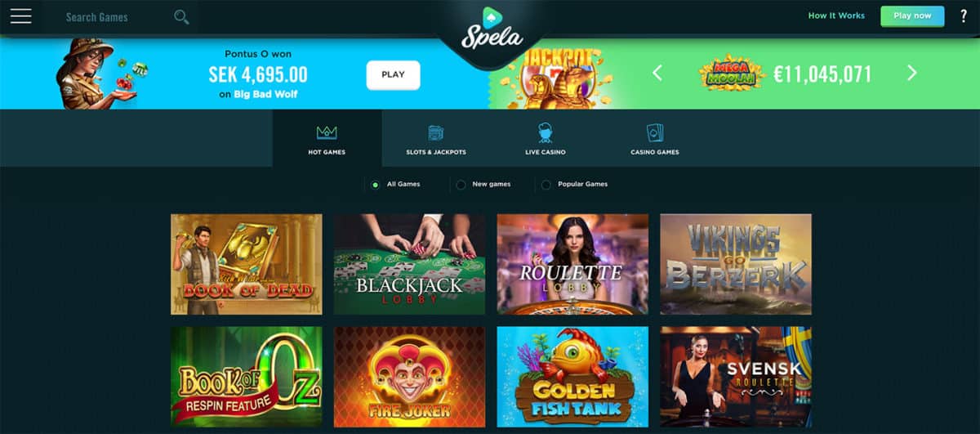Open Book of Dead game thumbnail
980x434 pixels.
(x=246, y=264)
